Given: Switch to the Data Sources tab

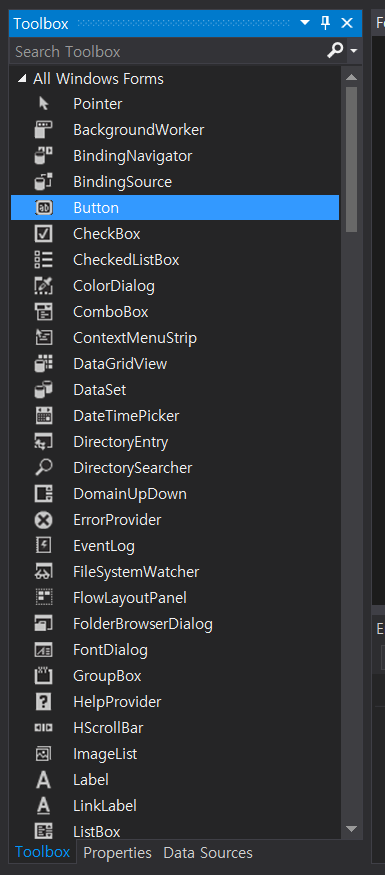Looking at the screenshot, I should pos(208,853).
